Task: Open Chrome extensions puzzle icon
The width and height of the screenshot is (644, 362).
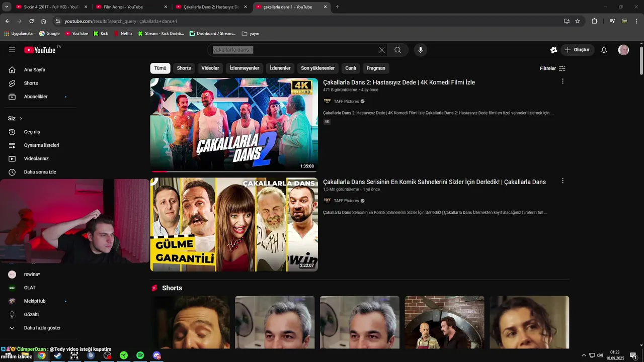Action: pyautogui.click(x=595, y=21)
